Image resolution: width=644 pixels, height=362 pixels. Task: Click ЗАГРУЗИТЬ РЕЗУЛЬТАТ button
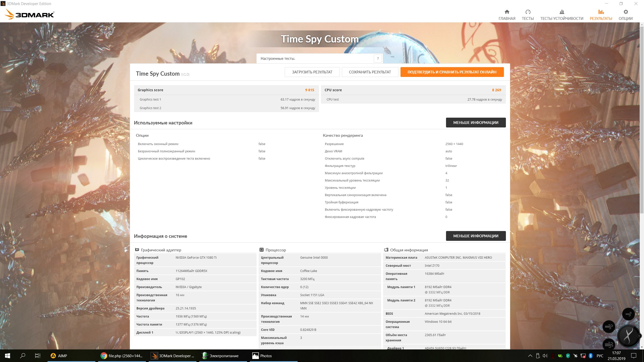(x=312, y=72)
